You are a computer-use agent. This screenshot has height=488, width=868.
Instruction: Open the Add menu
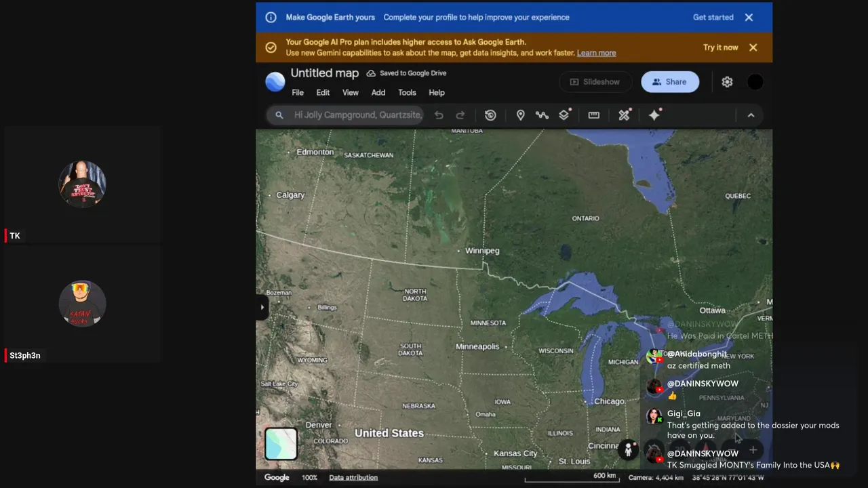click(x=378, y=93)
